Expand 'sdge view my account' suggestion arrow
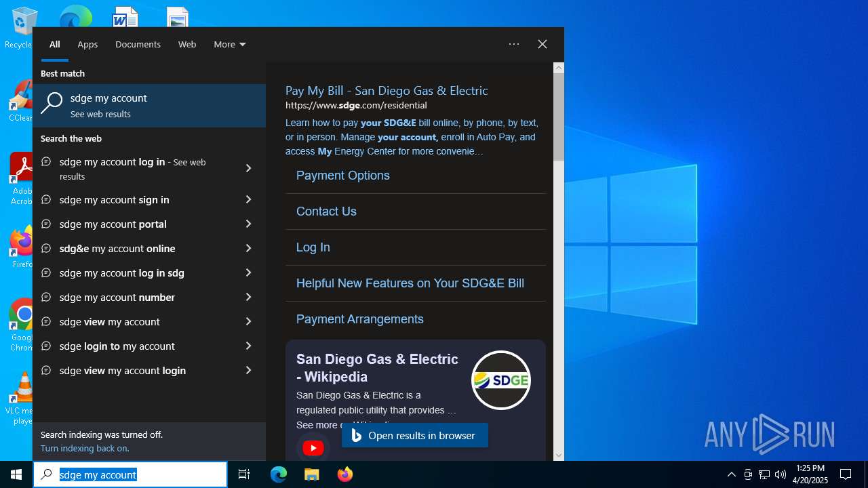 tap(248, 321)
